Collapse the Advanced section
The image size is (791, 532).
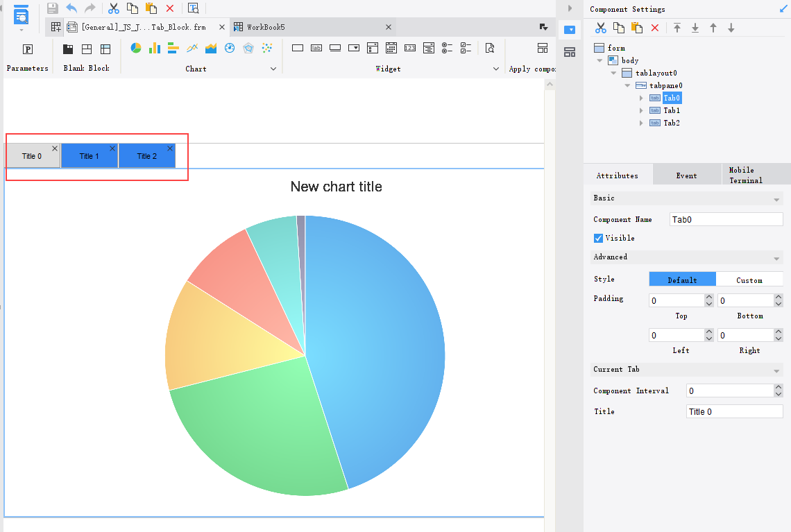click(x=776, y=259)
